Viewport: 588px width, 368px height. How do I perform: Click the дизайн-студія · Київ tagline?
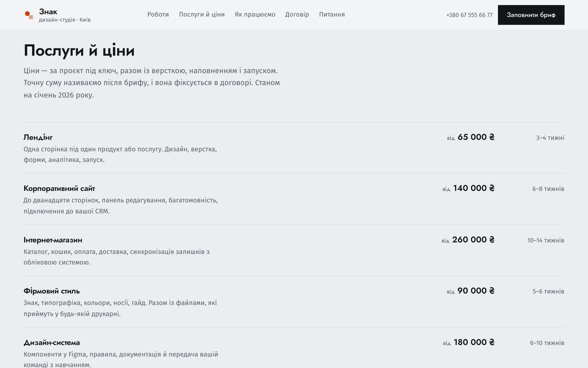(x=65, y=20)
